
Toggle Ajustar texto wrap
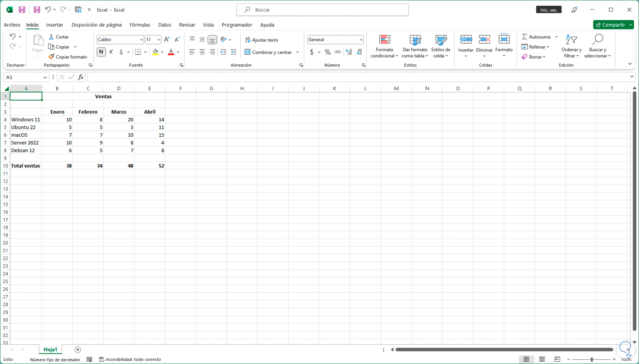(262, 40)
